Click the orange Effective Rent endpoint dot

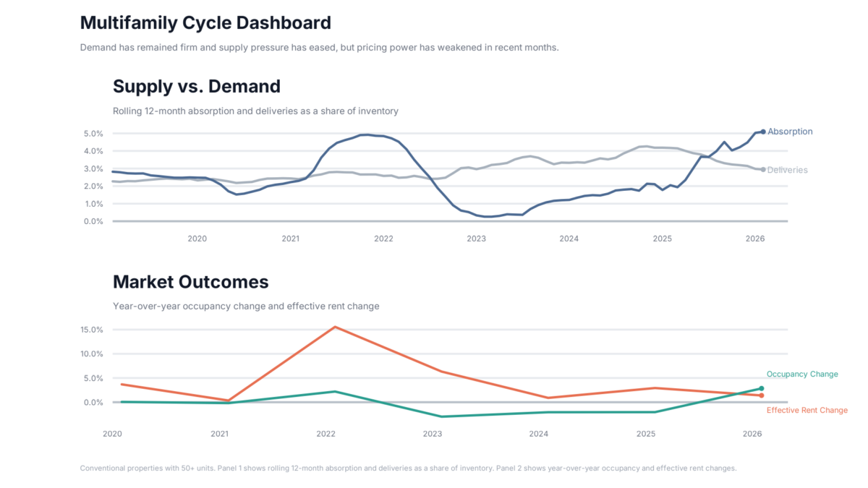coord(761,395)
